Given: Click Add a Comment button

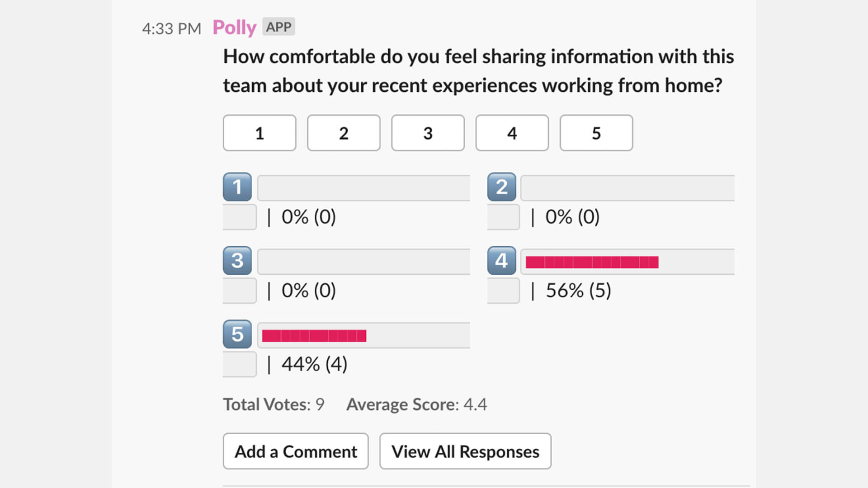Looking at the screenshot, I should (x=296, y=451).
